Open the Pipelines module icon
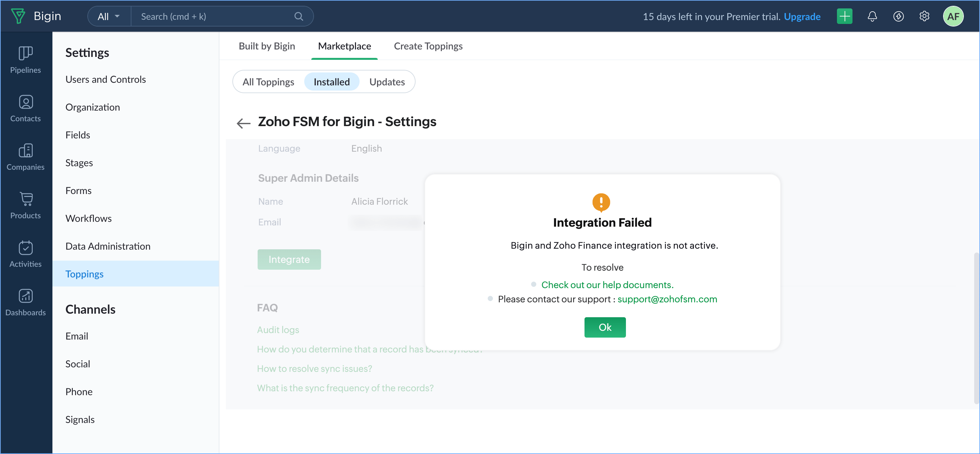The width and height of the screenshot is (980, 454). [26, 53]
